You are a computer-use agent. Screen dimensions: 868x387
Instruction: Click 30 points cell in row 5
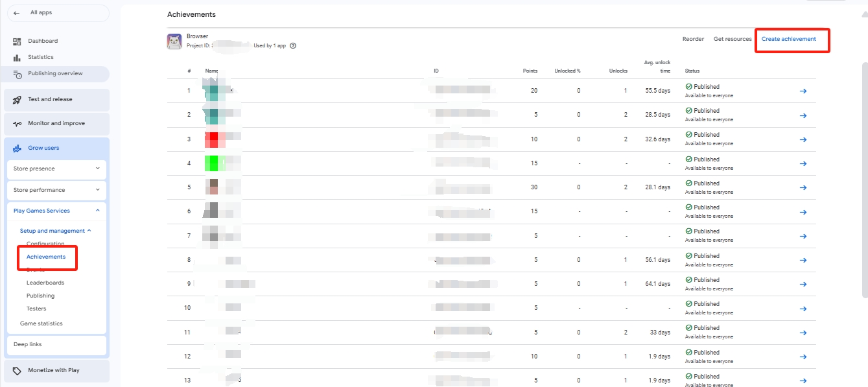(x=534, y=187)
